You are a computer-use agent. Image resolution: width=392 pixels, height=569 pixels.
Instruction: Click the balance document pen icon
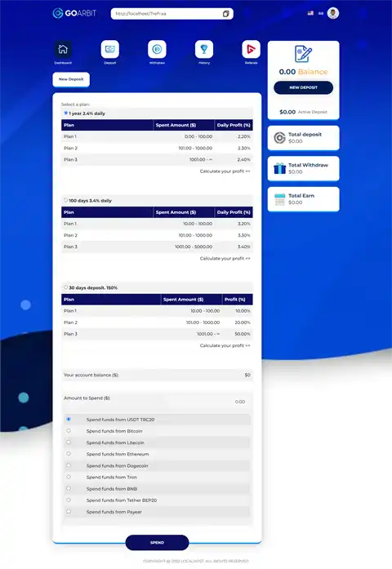pos(304,54)
